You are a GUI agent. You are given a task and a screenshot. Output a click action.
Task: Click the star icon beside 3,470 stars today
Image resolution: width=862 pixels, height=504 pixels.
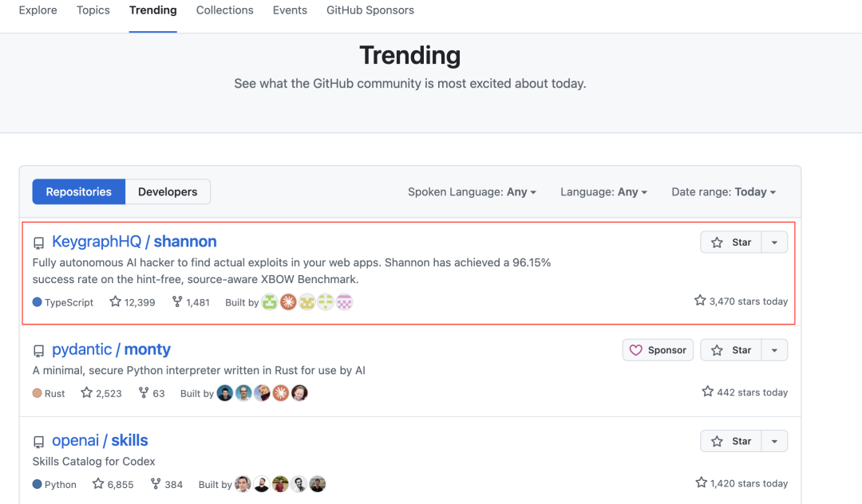pyautogui.click(x=701, y=301)
